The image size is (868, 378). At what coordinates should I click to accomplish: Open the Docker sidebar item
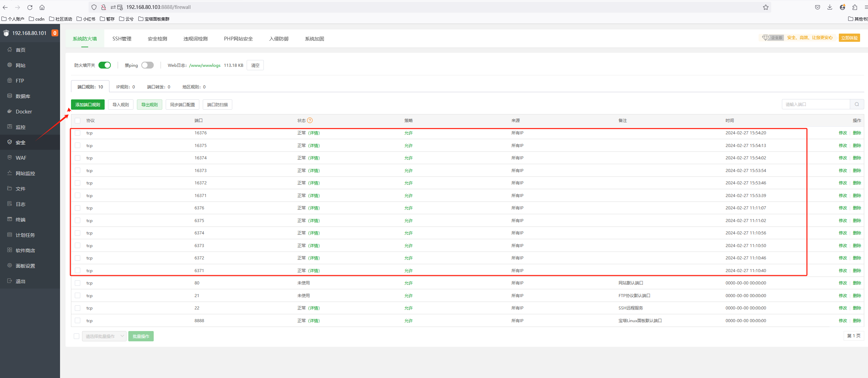pos(30,111)
